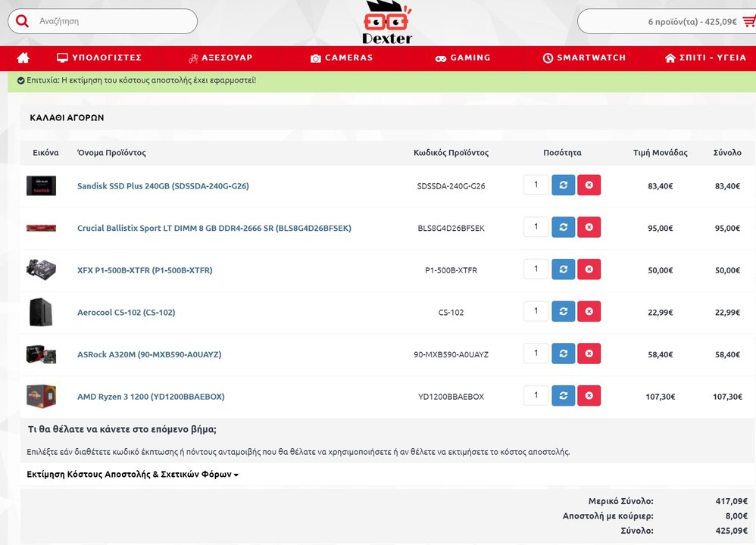Click the ASRock motherboard thumbnail
Image resolution: width=756 pixels, height=545 pixels.
click(41, 354)
